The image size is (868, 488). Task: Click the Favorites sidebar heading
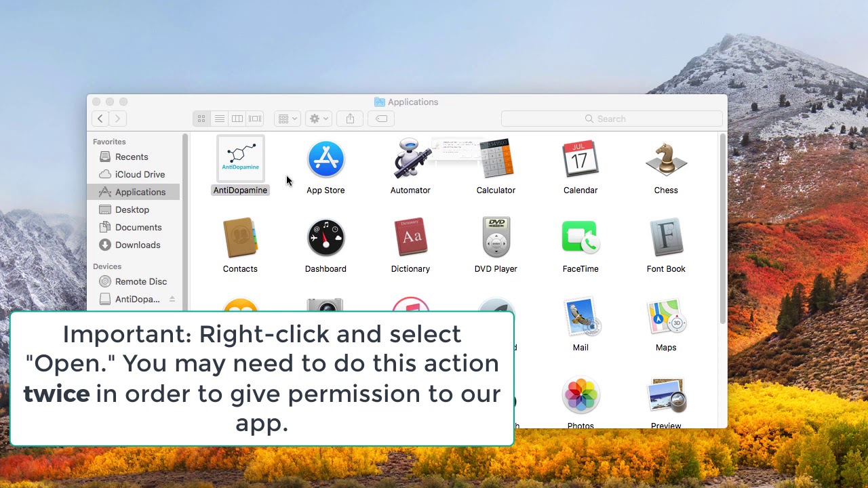click(x=109, y=142)
